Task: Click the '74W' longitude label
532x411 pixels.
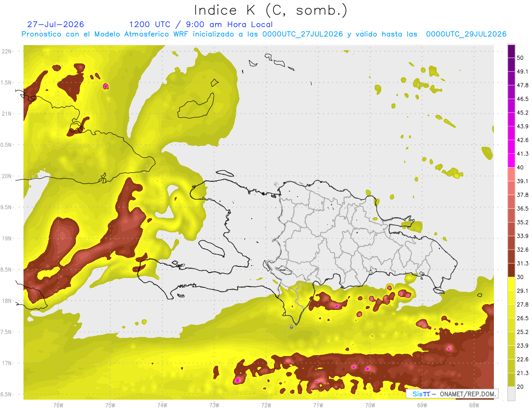Action: point(162,405)
